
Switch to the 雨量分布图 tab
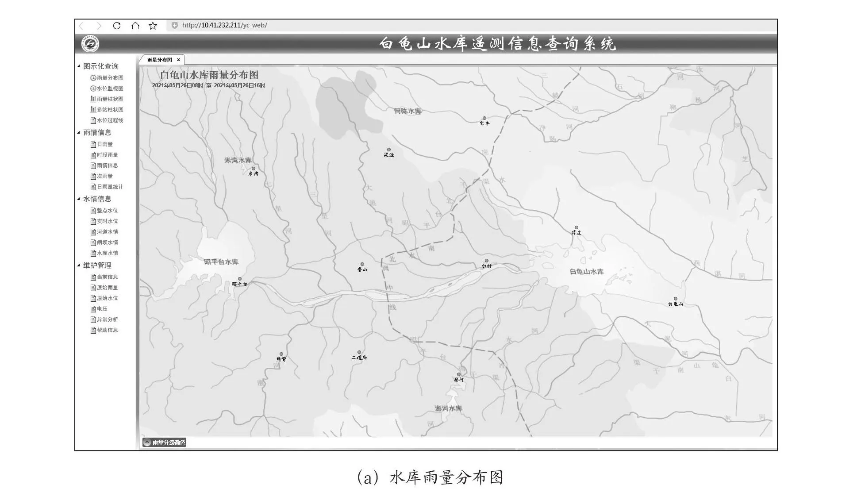(160, 60)
